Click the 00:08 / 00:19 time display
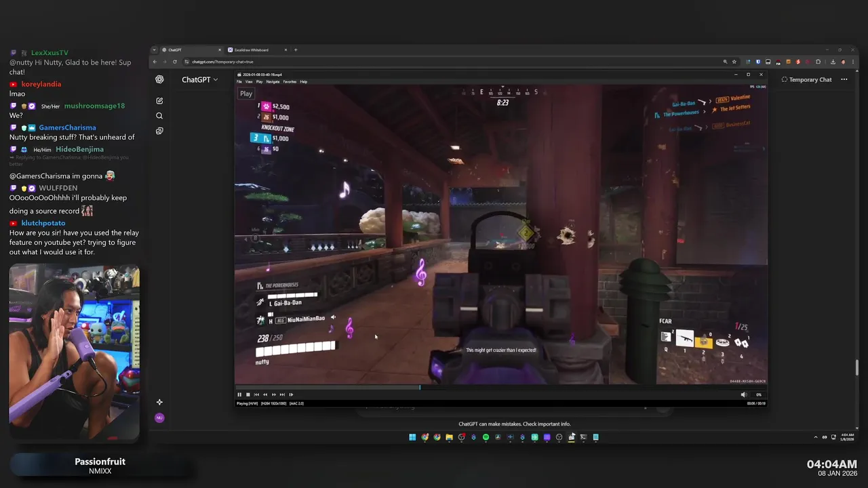The height and width of the screenshot is (488, 868). tap(756, 403)
